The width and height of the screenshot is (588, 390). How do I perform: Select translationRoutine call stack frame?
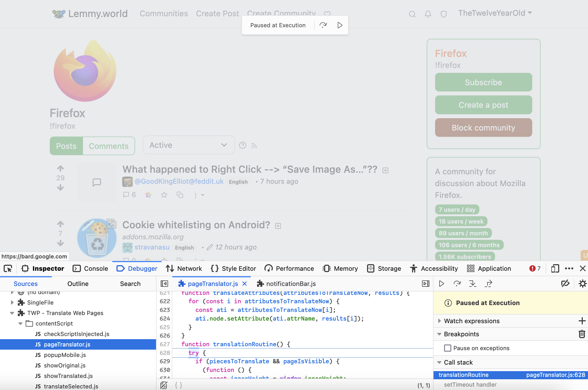(511, 375)
